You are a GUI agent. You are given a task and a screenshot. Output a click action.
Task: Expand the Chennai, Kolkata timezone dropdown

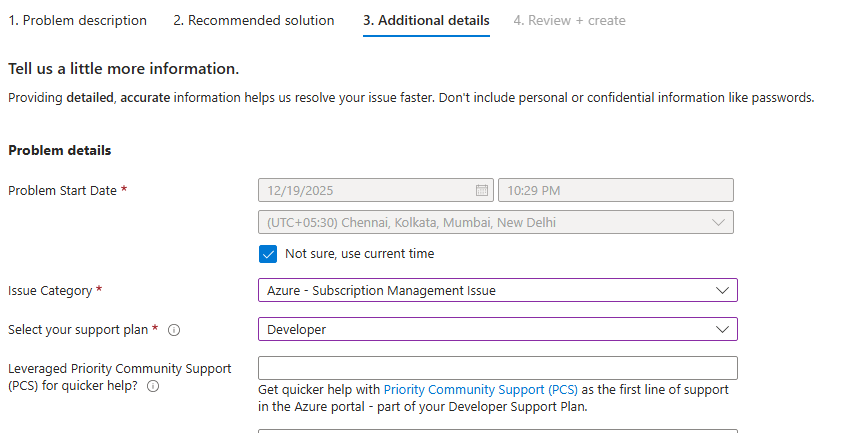click(495, 222)
